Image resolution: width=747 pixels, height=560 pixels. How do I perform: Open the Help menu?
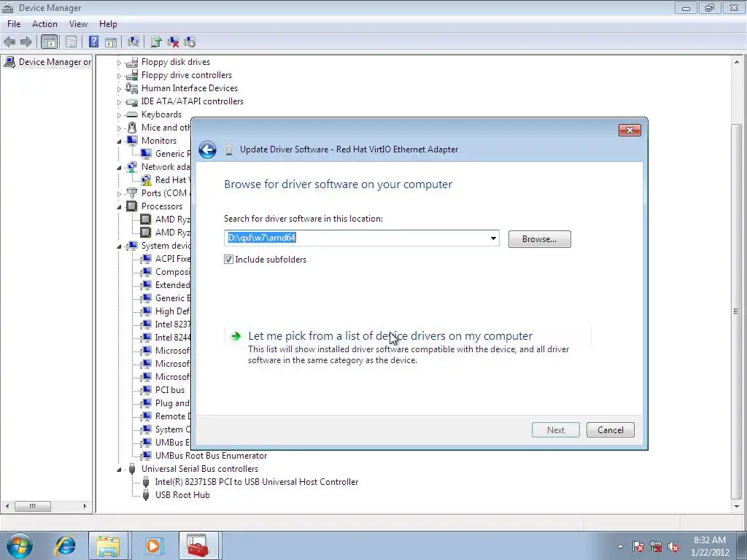pos(108,24)
